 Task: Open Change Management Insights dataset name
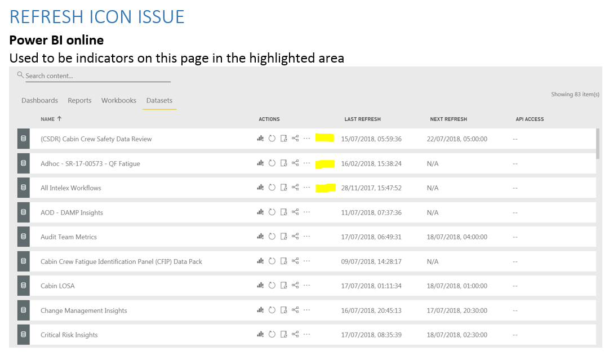coord(84,310)
